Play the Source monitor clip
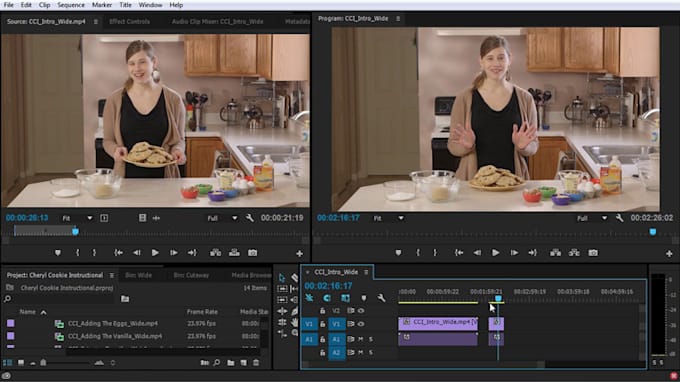Image resolution: width=680 pixels, height=382 pixels. click(155, 252)
